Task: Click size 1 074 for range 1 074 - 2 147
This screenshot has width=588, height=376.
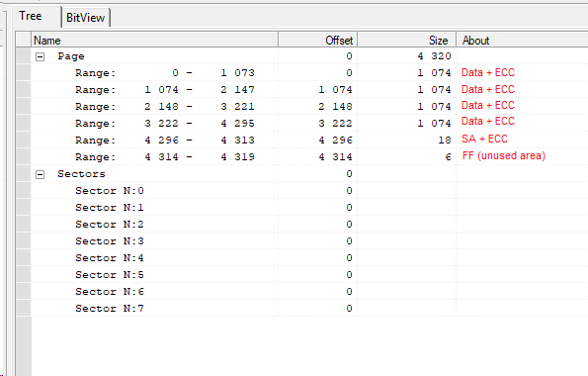Action: [434, 90]
